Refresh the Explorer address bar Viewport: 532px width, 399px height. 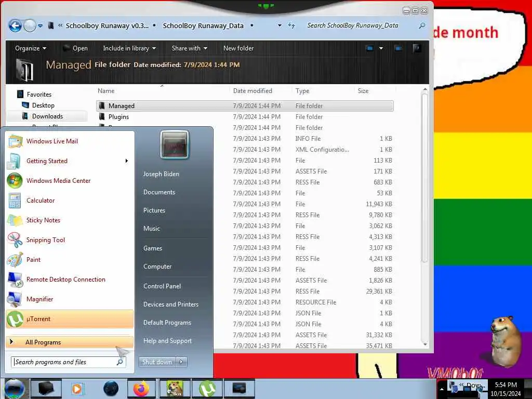tap(291, 25)
